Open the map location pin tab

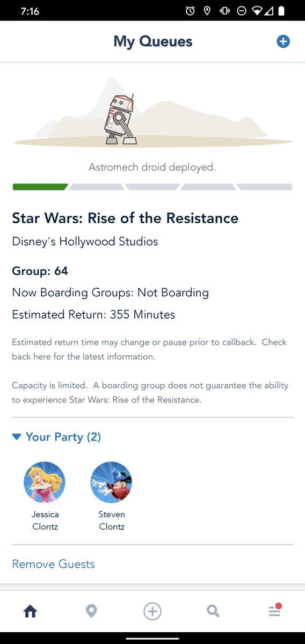91,611
